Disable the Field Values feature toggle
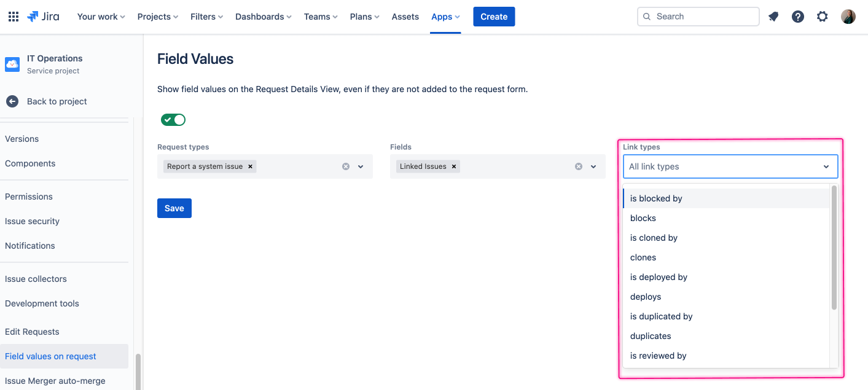 [x=173, y=119]
